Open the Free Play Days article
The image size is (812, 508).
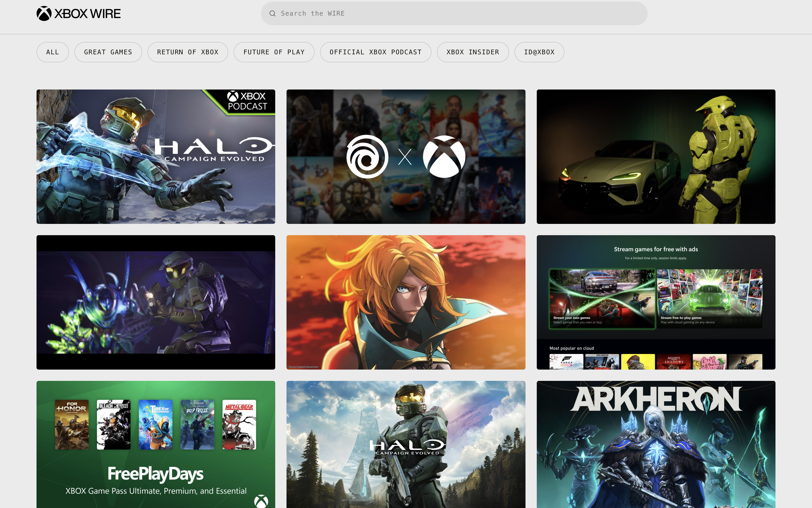pyautogui.click(x=156, y=444)
